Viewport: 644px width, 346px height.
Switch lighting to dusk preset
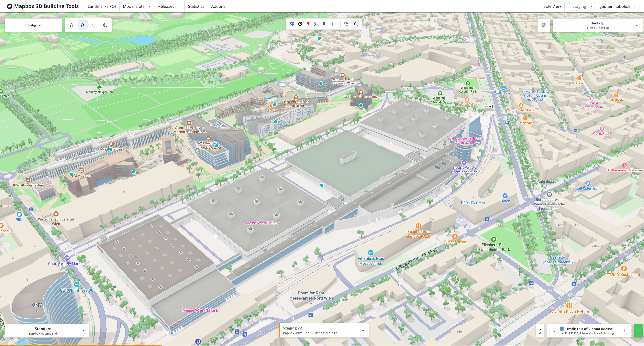[94, 25]
